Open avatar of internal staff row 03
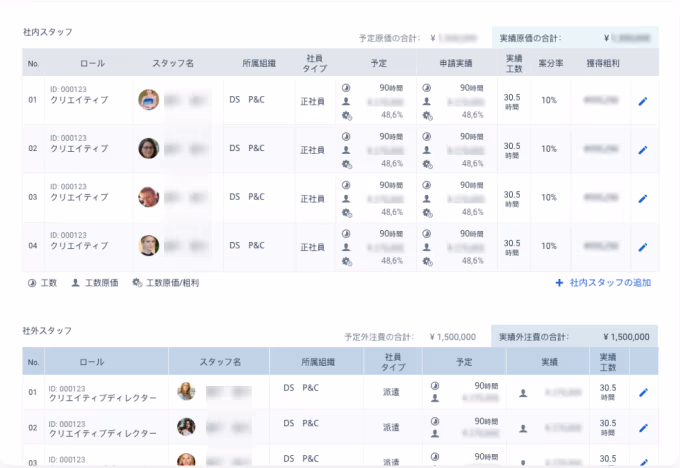Screen dimensions: 680x468 click(x=148, y=197)
